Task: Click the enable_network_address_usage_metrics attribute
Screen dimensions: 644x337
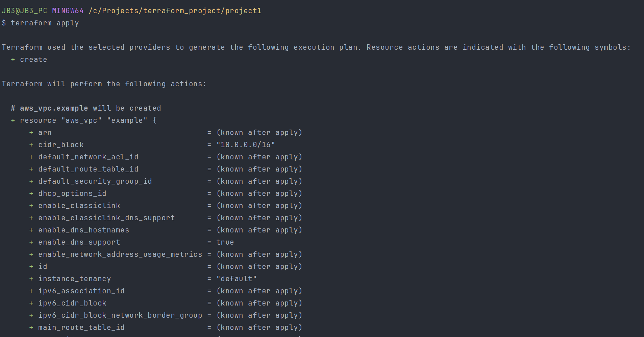Action: (x=120, y=254)
